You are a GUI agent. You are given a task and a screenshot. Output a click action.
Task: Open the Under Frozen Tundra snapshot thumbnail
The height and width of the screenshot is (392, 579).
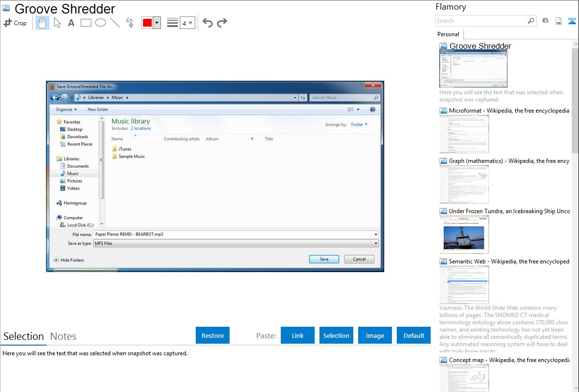464,234
